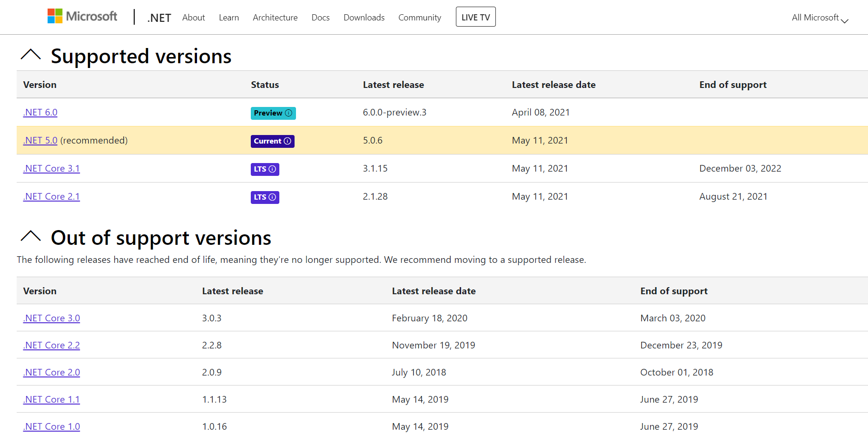Collapse the Supported versions section
The height and width of the screenshot is (434, 868).
point(31,55)
